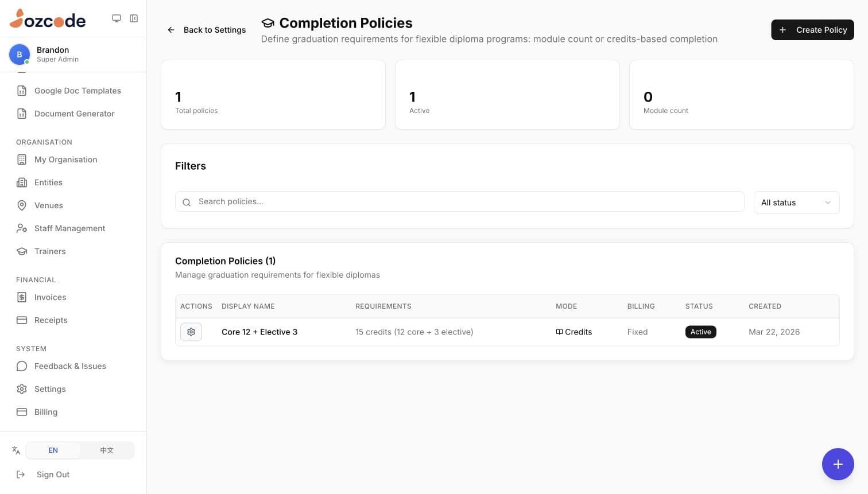Click the Core 12 + Elective 3 policy name

(x=259, y=332)
